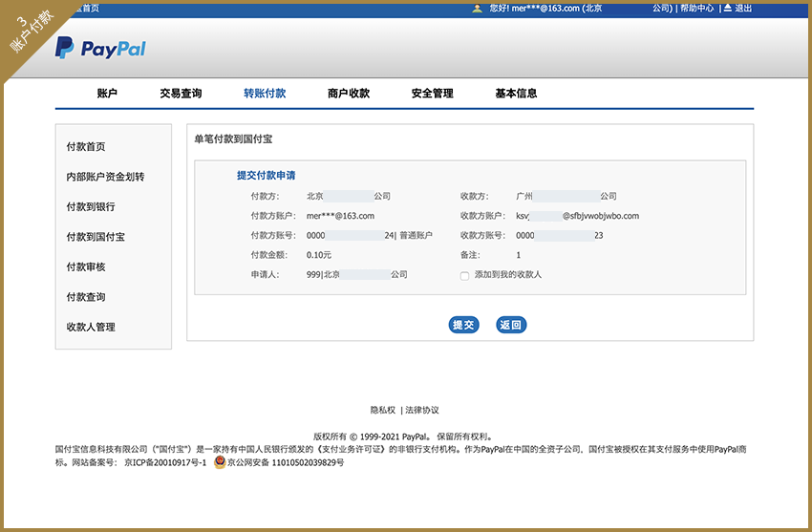Open 付款审核 in the sidebar
Screen dimensions: 812x532
86,266
